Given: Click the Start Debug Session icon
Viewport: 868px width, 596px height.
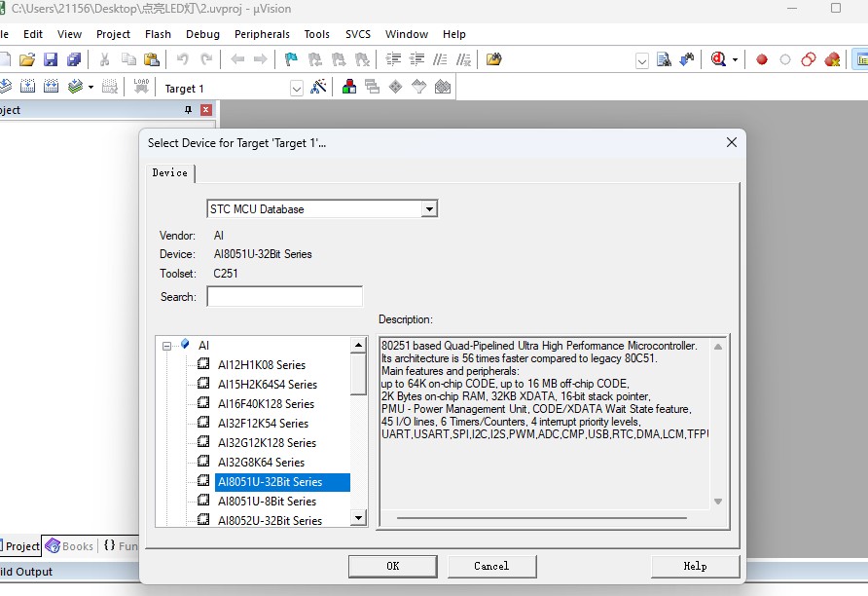Looking at the screenshot, I should pyautogui.click(x=718, y=59).
